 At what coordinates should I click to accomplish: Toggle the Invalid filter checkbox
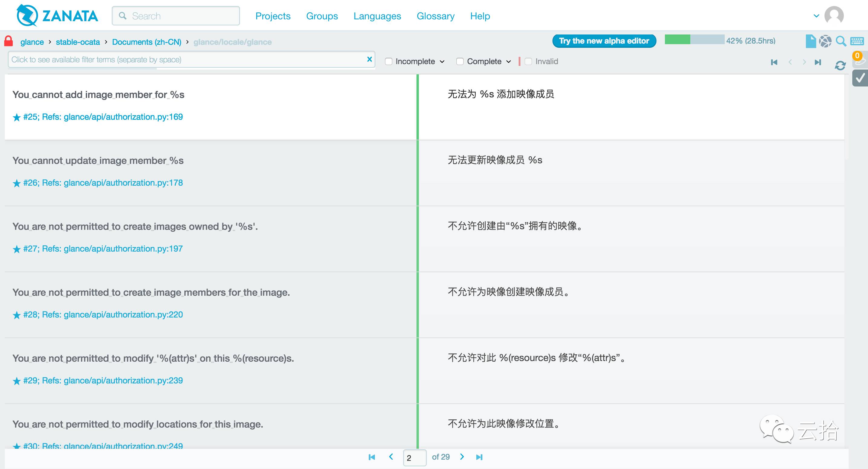tap(528, 61)
